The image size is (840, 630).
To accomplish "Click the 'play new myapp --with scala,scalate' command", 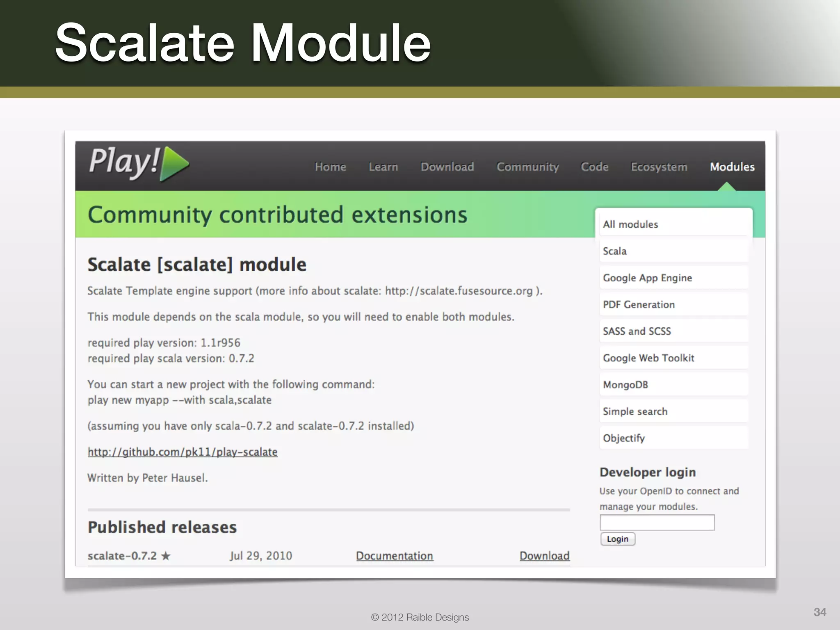I will [180, 400].
